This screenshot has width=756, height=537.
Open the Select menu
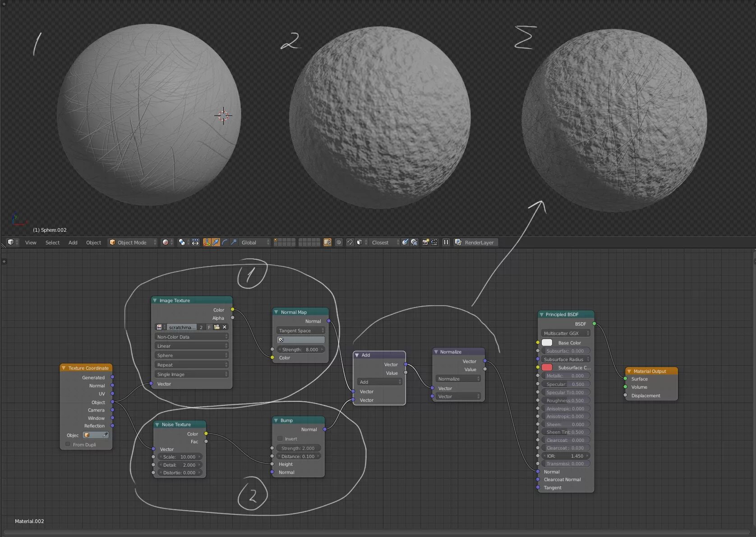[x=52, y=243]
